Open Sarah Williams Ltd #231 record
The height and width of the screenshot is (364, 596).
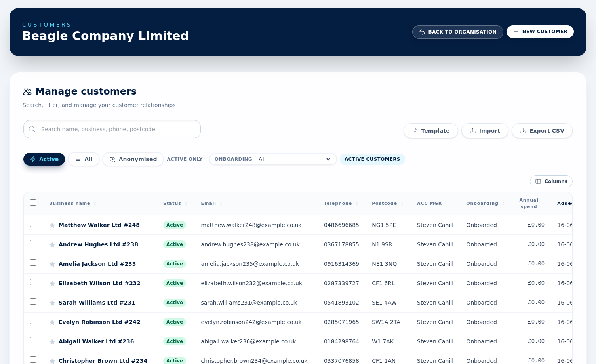(97, 303)
